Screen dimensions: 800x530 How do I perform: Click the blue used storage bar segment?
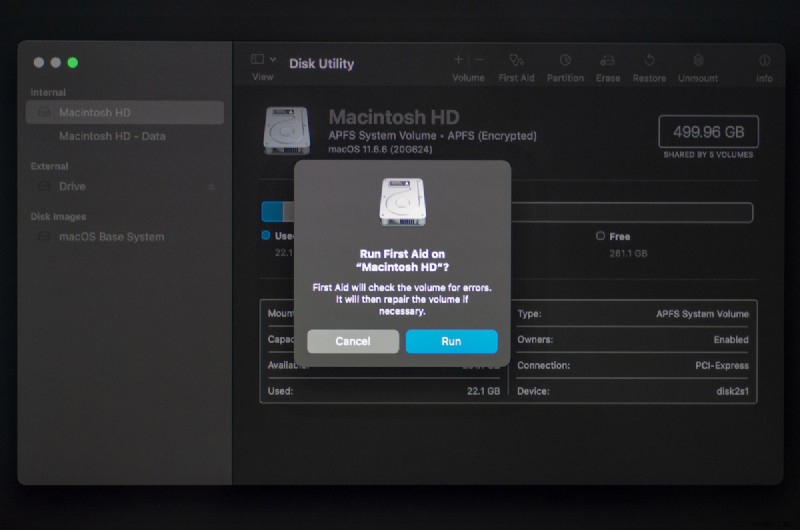[x=272, y=212]
